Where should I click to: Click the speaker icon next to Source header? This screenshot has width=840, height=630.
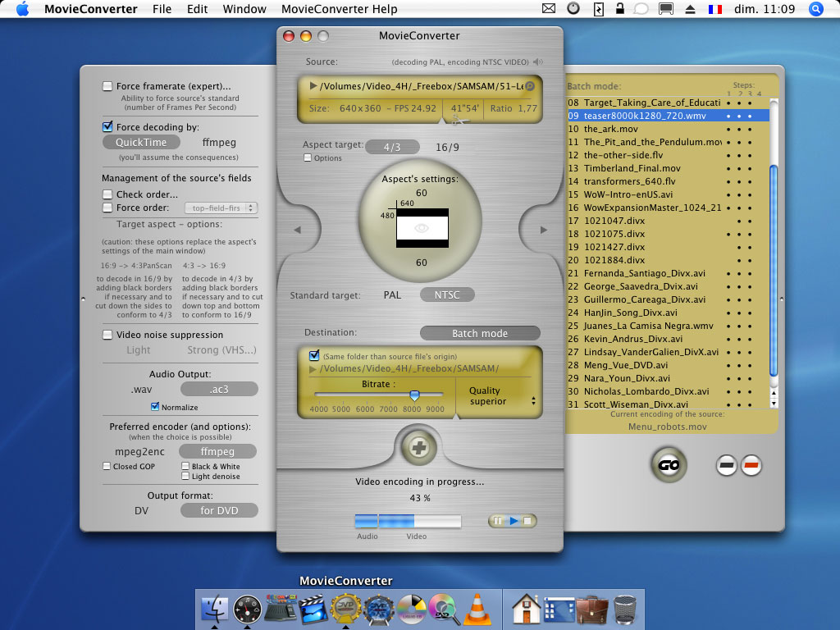point(538,62)
